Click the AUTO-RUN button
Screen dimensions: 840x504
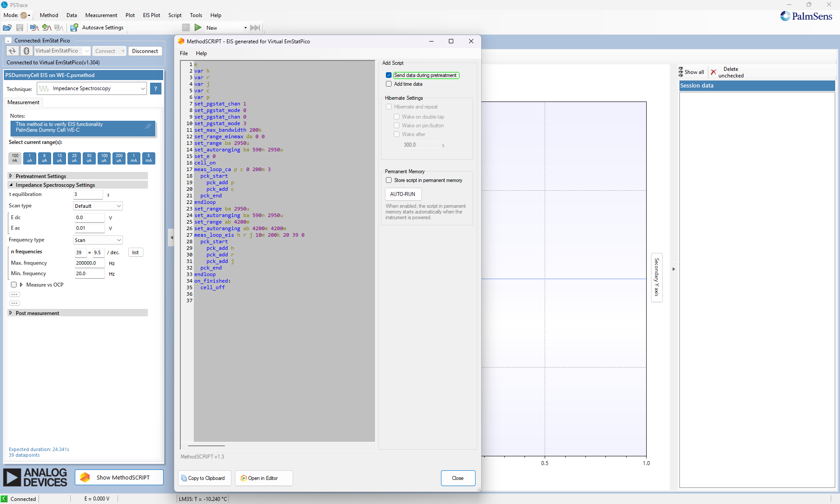402,194
